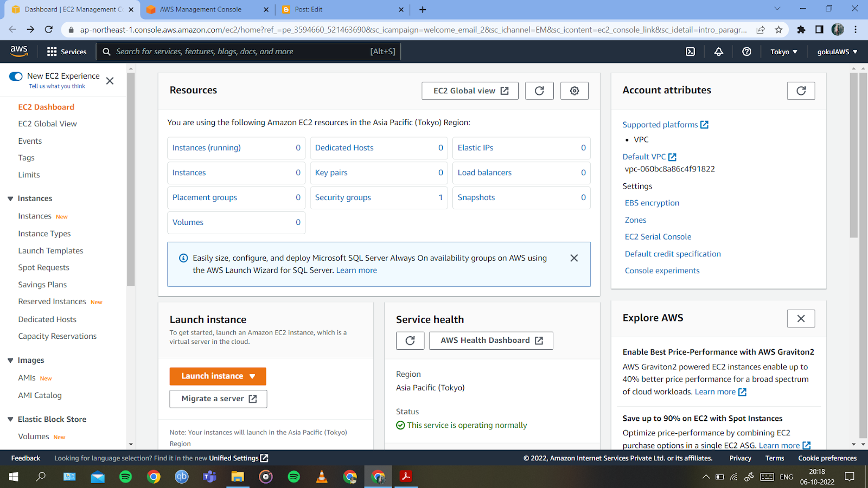This screenshot has height=488, width=868.
Task: Show hidden system tray icons
Action: click(706, 477)
